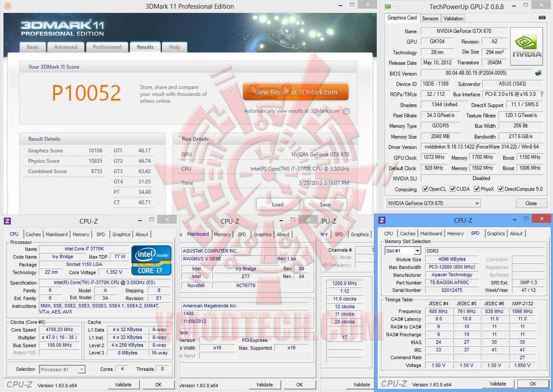Select the Results tab in 3DMark
This screenshot has height=392, width=553.
pos(145,47)
